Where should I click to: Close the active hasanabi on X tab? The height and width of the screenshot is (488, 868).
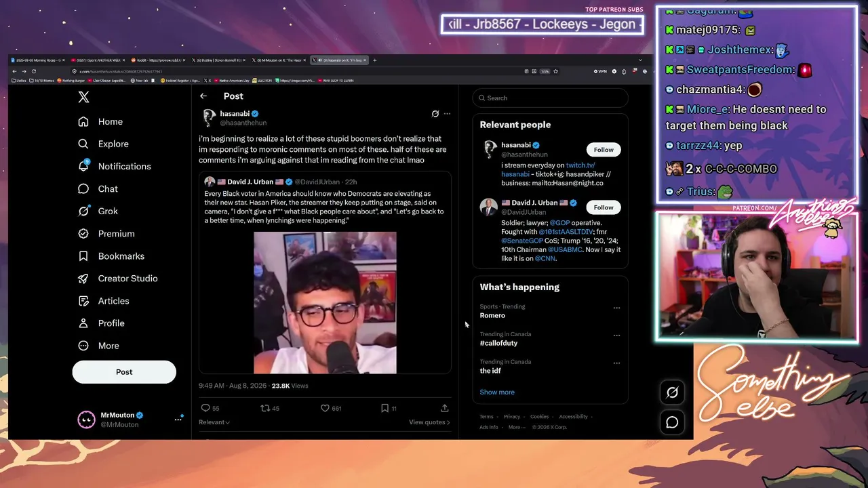click(x=365, y=60)
